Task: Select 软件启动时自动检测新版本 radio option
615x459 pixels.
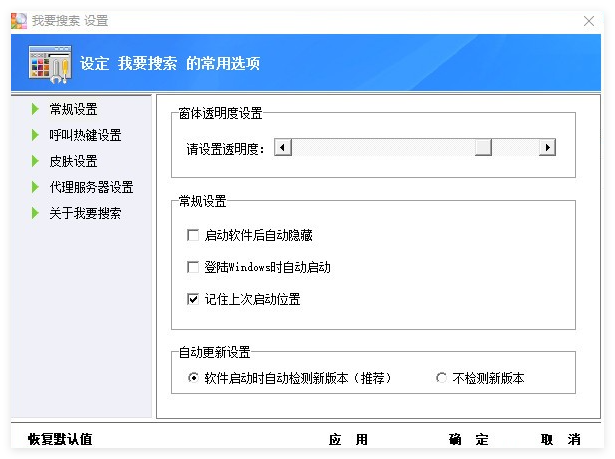Action: point(193,378)
